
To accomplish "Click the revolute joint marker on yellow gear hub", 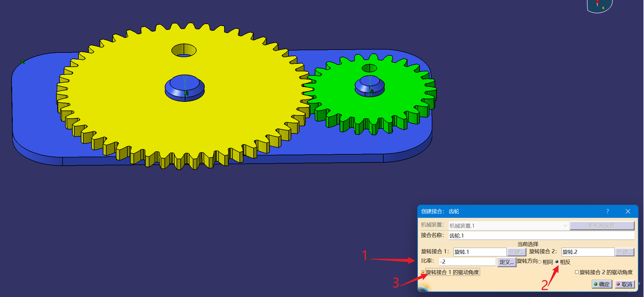I will pyautogui.click(x=186, y=93).
